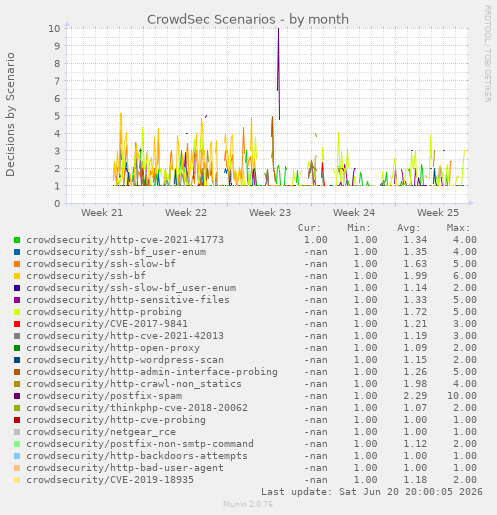Image resolution: width=497 pixels, height=515 pixels.
Task: Click the Decisions by Scenario axis title
Action: point(10,114)
